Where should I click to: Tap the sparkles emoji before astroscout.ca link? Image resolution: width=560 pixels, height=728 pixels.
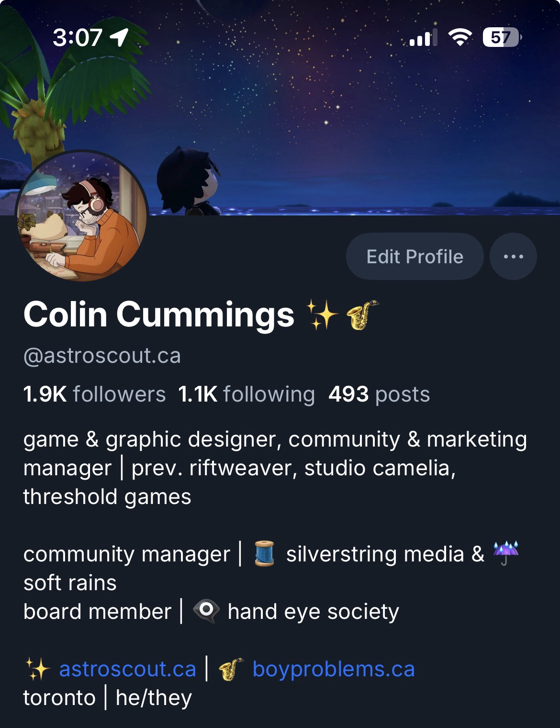tap(37, 669)
